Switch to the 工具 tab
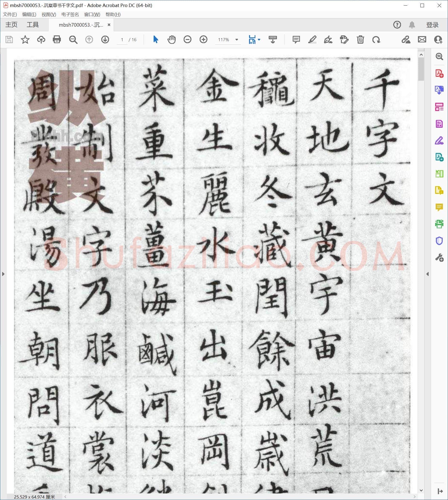The width and height of the screenshot is (448, 500). 33,25
